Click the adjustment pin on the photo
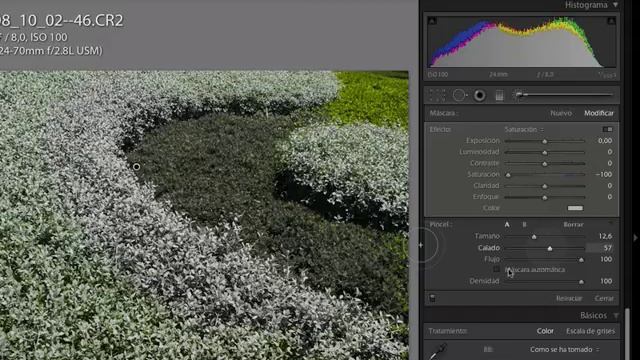The height and width of the screenshot is (360, 640). 136,167
